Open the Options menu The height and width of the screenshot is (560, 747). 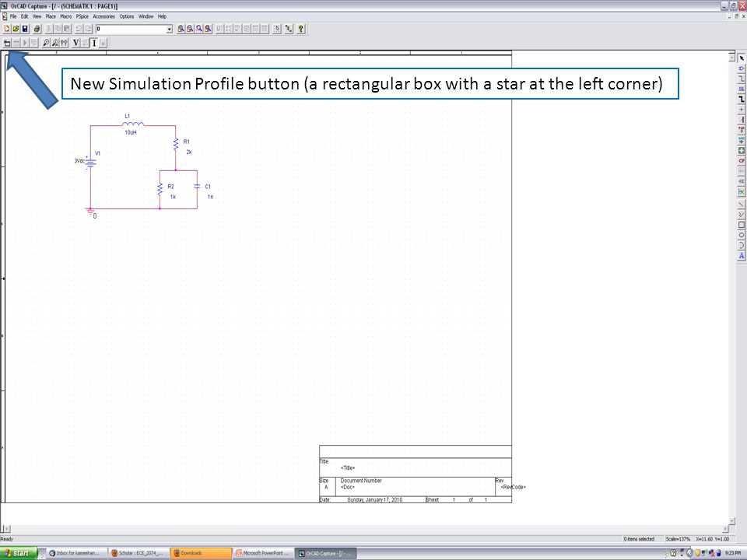(x=127, y=16)
